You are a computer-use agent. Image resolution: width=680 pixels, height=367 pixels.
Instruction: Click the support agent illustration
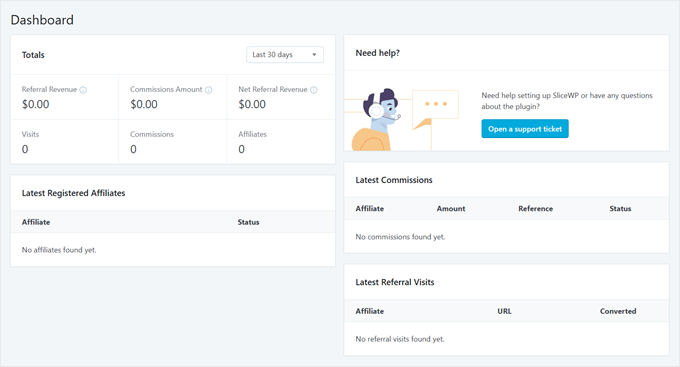click(376, 119)
